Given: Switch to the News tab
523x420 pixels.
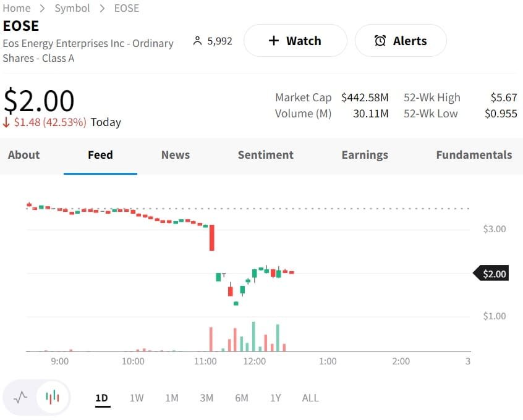Looking at the screenshot, I should coord(176,155).
